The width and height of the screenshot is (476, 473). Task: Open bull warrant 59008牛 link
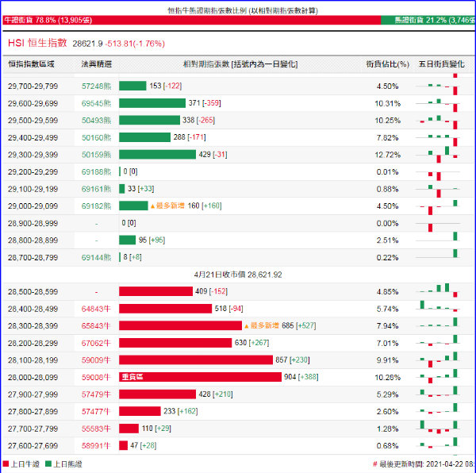96,377
